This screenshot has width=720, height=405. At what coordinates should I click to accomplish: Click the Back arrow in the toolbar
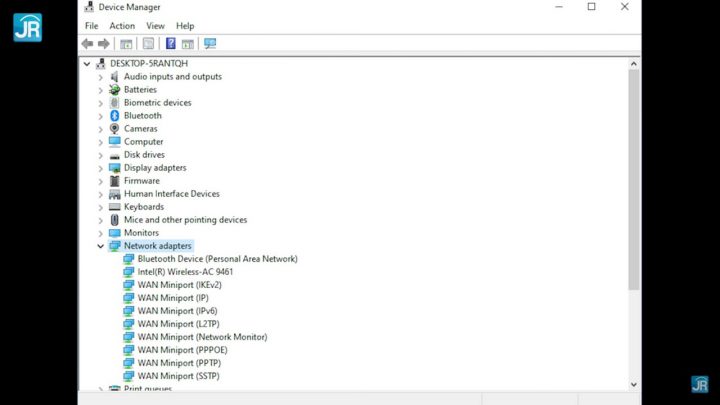(x=87, y=44)
